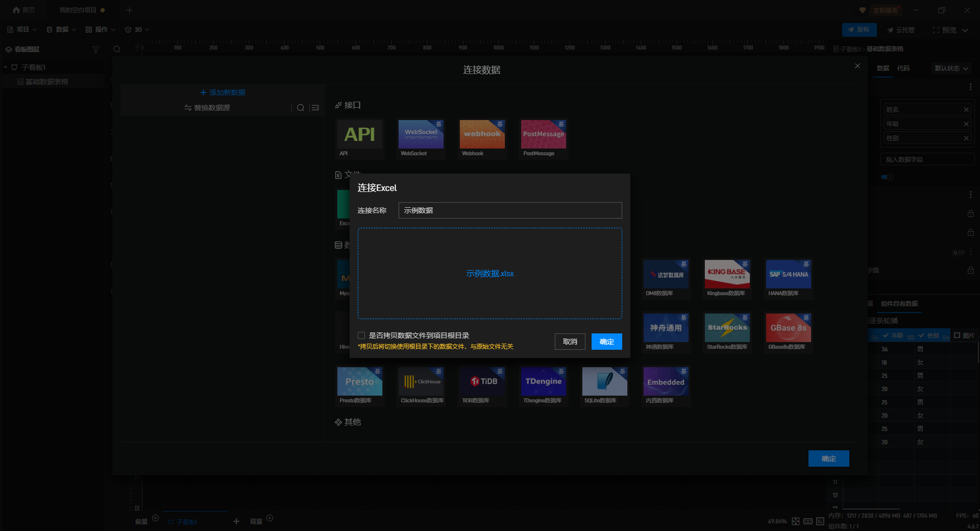Click 取消 in the Excel dialog
Screen dimensions: 980x531
(x=570, y=342)
